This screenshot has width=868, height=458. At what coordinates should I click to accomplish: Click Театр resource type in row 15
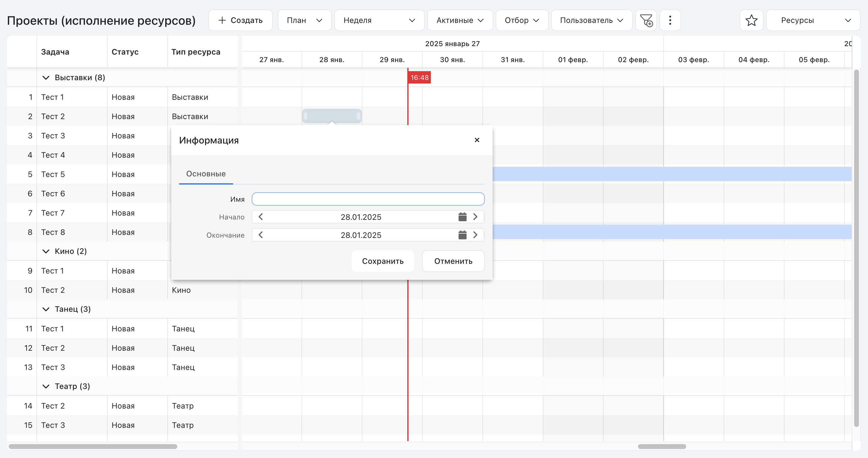click(x=183, y=425)
